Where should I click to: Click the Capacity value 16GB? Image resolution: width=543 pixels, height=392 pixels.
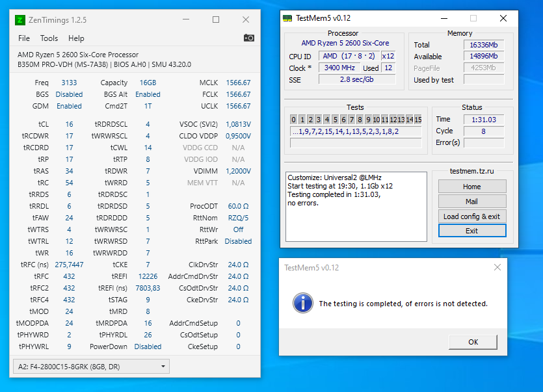tap(148, 83)
